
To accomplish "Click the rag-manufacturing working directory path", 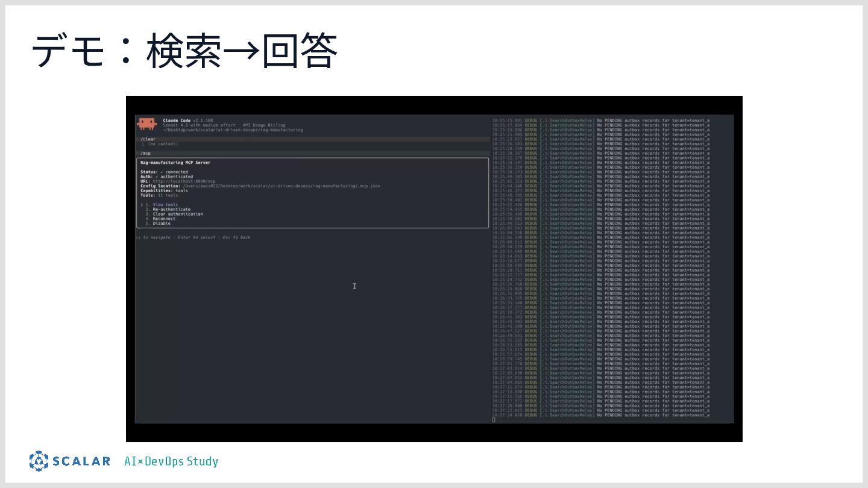I will point(233,130).
